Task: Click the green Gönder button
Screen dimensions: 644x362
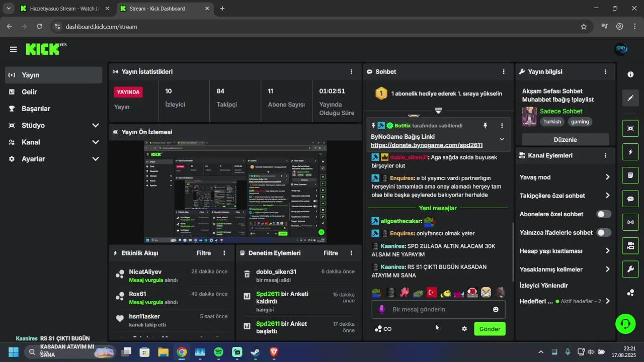Action: 490,329
